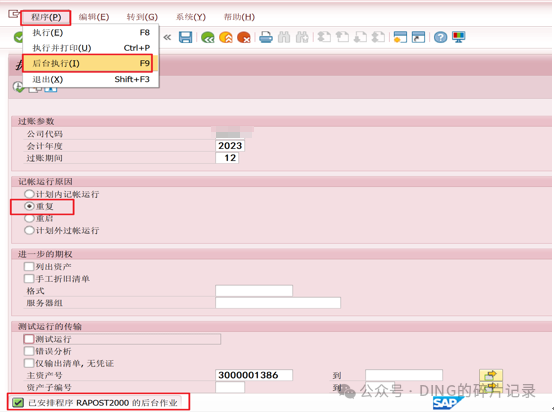This screenshot has height=413, width=554.
Task: Click the Last Page icon
Action: tap(378, 37)
